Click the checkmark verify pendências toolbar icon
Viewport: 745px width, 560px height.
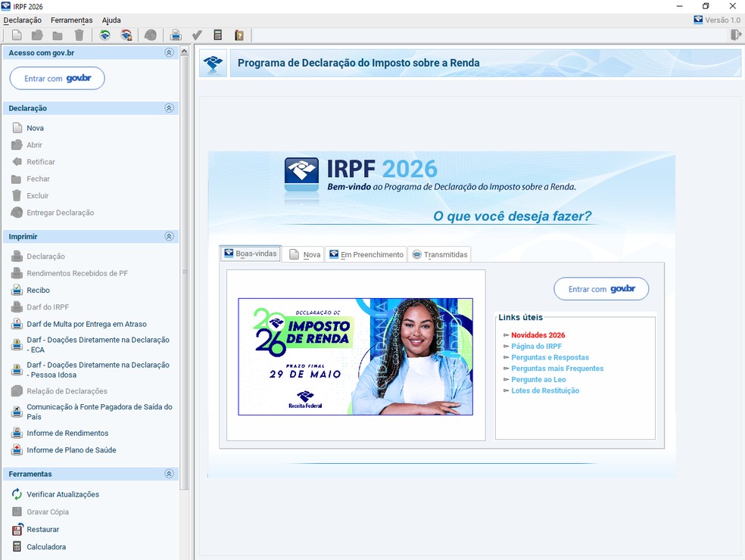197,35
